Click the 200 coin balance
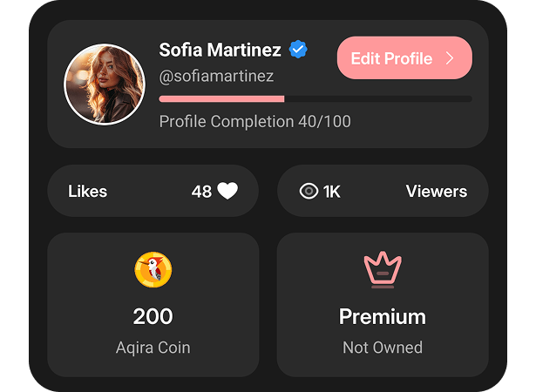 point(153,316)
